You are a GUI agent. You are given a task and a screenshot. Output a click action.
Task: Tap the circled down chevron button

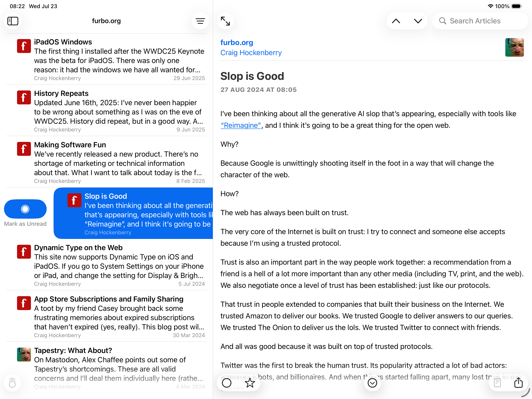coord(372,383)
